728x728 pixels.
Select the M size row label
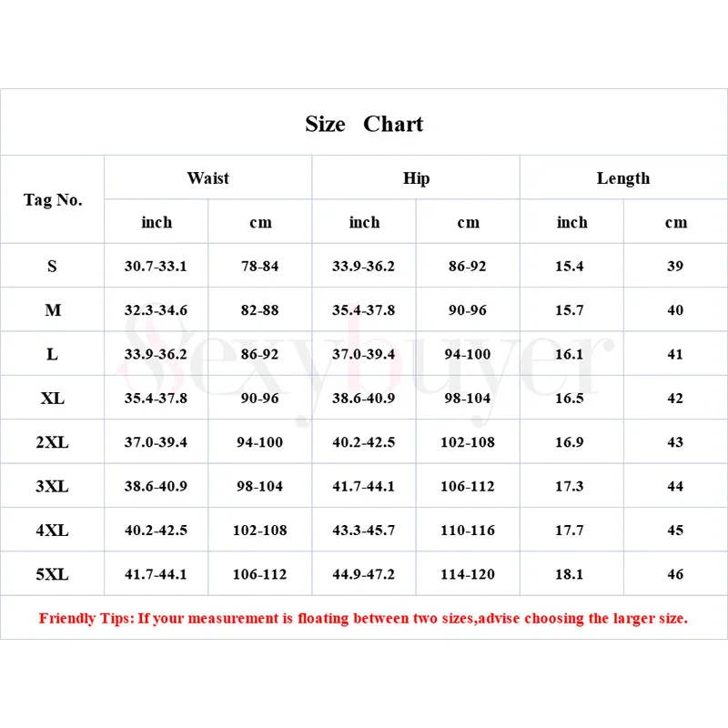pos(53,310)
